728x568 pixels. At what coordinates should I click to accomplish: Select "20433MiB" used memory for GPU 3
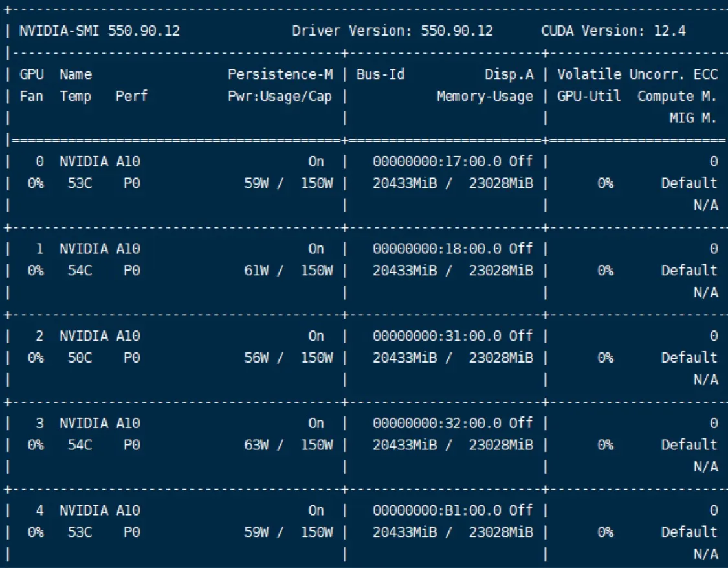tap(405, 446)
